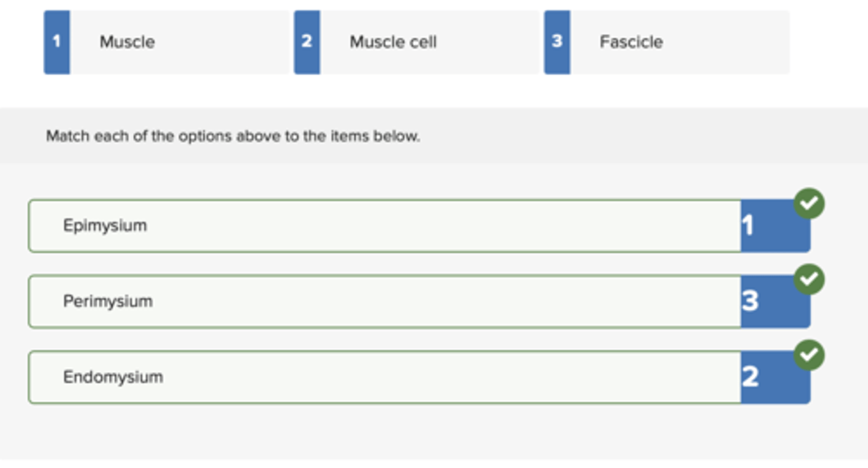Viewport: 868px width, 468px height.
Task: Click the Match each of the options instruction
Action: point(233,136)
